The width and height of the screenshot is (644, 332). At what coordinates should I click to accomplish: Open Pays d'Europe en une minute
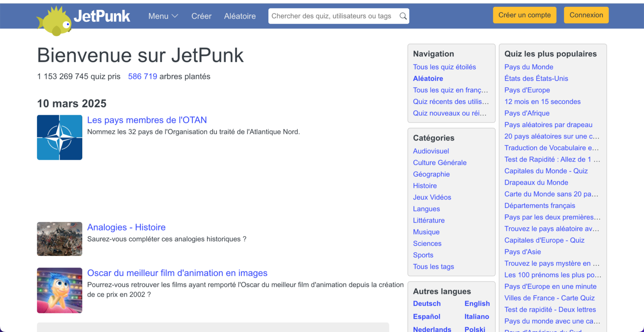[551, 286]
